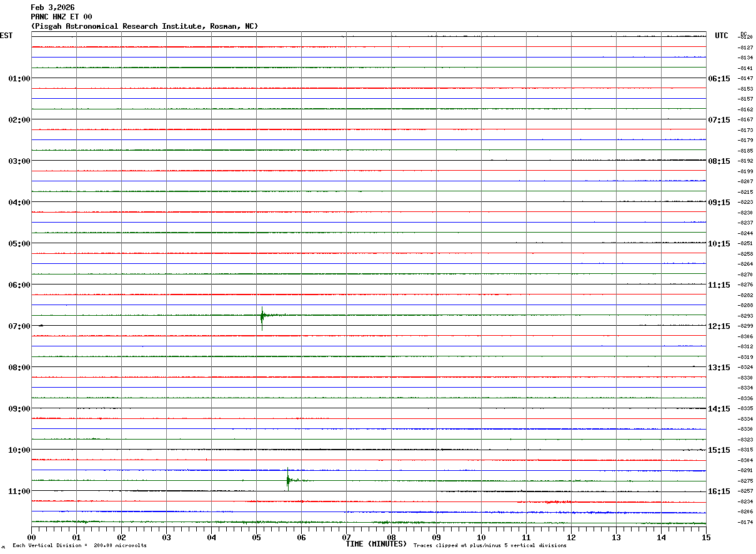Click minute 13 label on bottom time axis
Image resolution: width=756 pixels, height=554 pixels.
tap(616, 538)
